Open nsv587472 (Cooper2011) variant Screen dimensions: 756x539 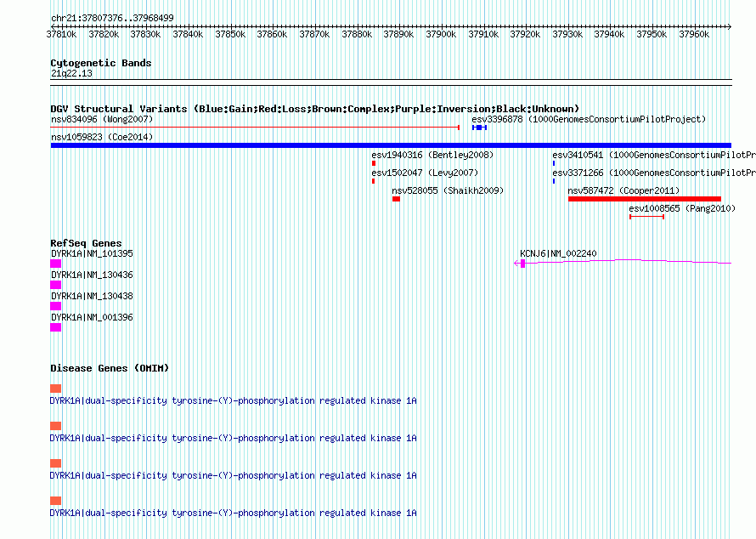pos(623,190)
